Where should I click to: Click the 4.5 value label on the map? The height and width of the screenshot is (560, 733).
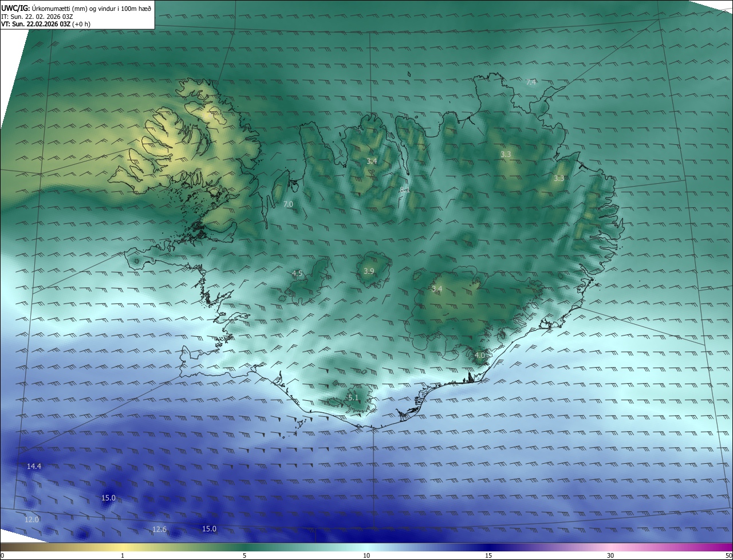pyautogui.click(x=297, y=274)
